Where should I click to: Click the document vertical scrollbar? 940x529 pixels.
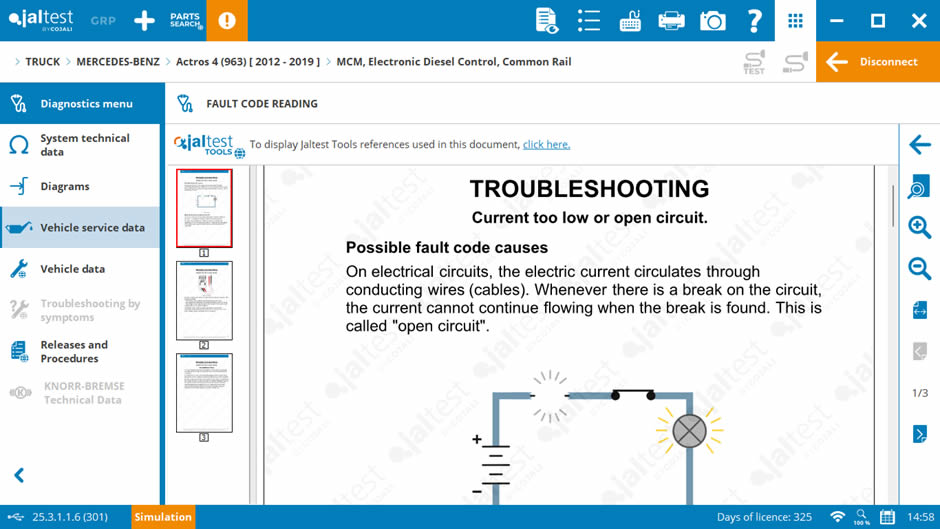point(893,206)
